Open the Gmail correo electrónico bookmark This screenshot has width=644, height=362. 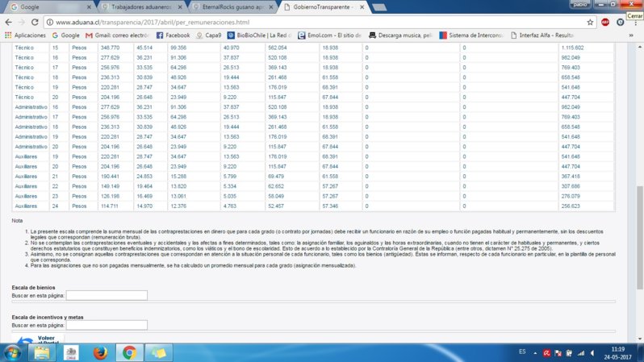pos(117,35)
